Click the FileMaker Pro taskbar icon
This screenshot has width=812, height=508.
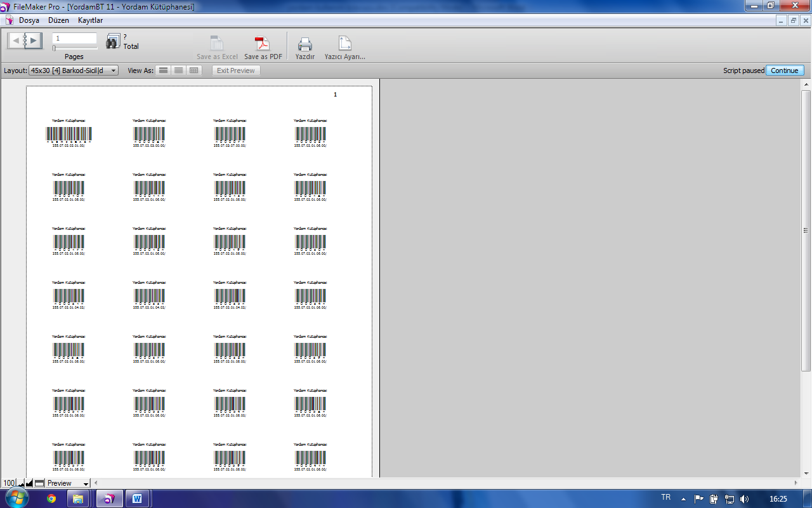click(x=108, y=498)
